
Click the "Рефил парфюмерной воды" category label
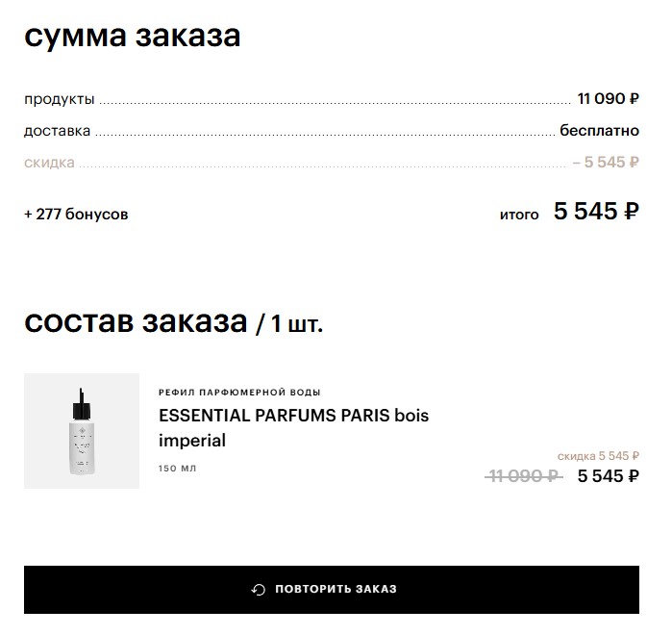click(239, 393)
